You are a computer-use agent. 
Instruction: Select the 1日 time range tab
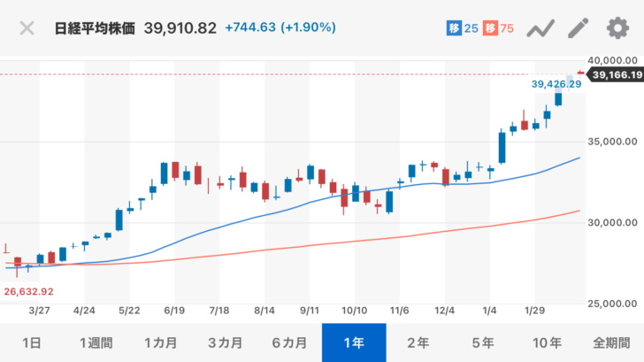[x=32, y=343]
